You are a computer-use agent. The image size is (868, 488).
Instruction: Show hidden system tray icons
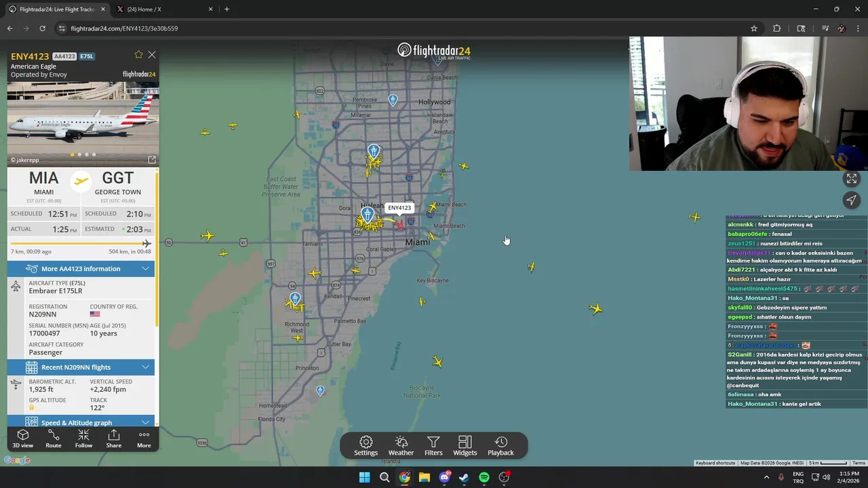766,477
